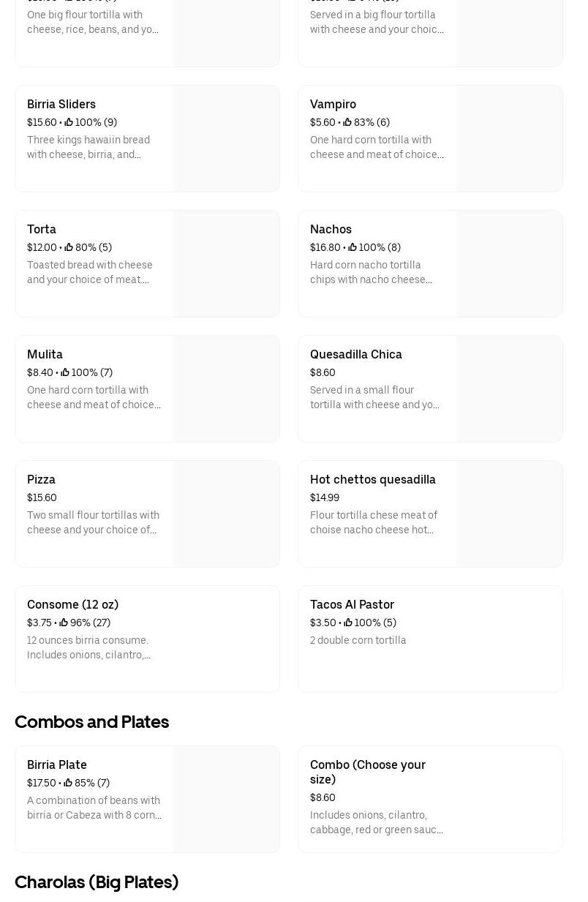This screenshot has width=588, height=902.
Task: Open Combo (Choose your size) item
Action: (x=368, y=772)
